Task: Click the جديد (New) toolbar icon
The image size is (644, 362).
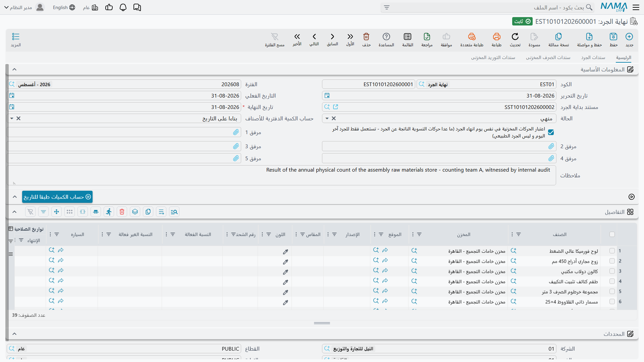Action: click(629, 37)
